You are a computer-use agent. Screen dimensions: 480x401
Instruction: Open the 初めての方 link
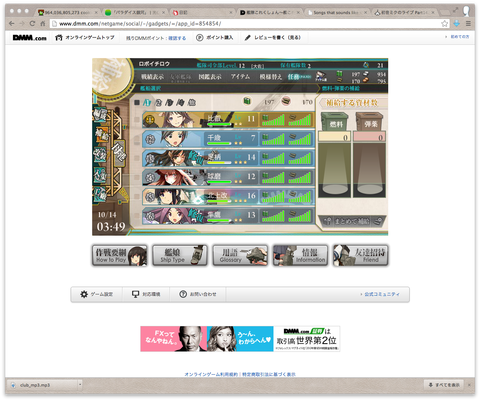coord(459,37)
